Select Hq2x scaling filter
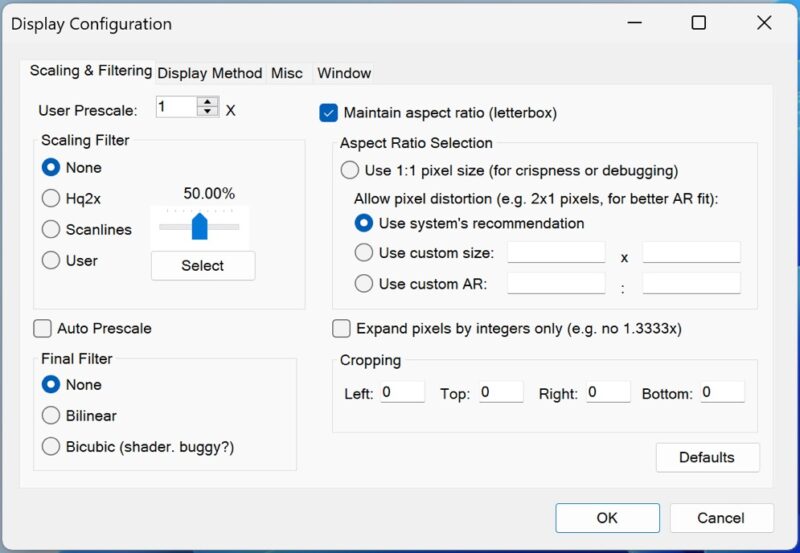 pos(51,198)
